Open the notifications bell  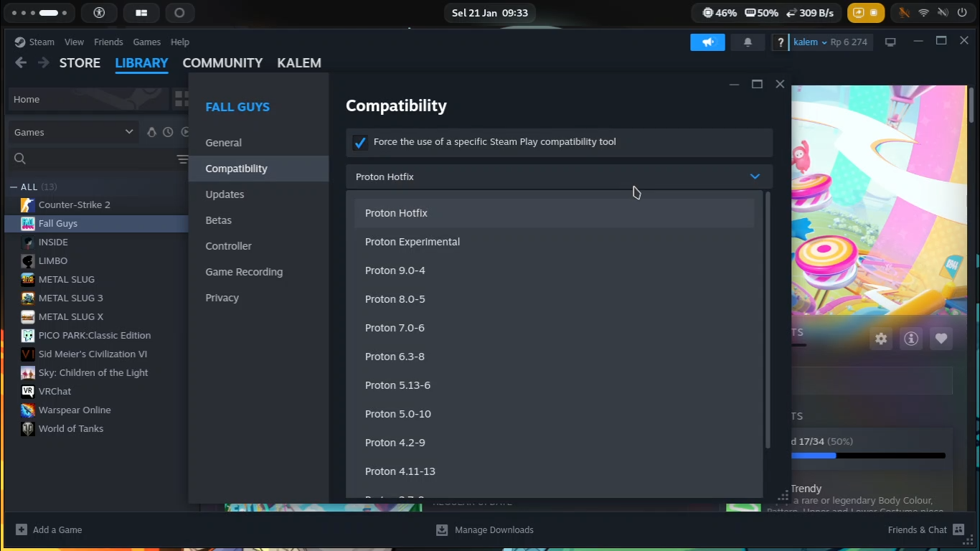pos(748,42)
